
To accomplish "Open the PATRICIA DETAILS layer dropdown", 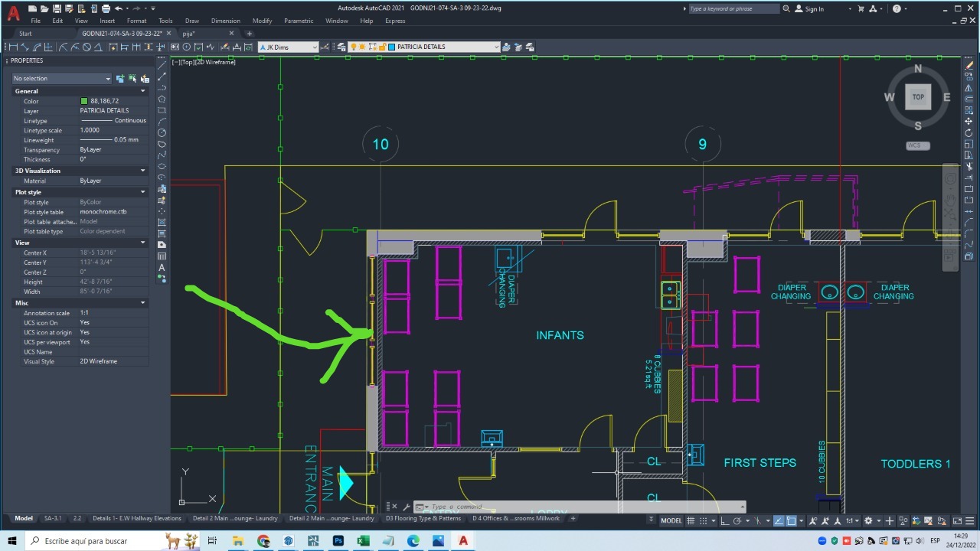I will pyautogui.click(x=496, y=47).
